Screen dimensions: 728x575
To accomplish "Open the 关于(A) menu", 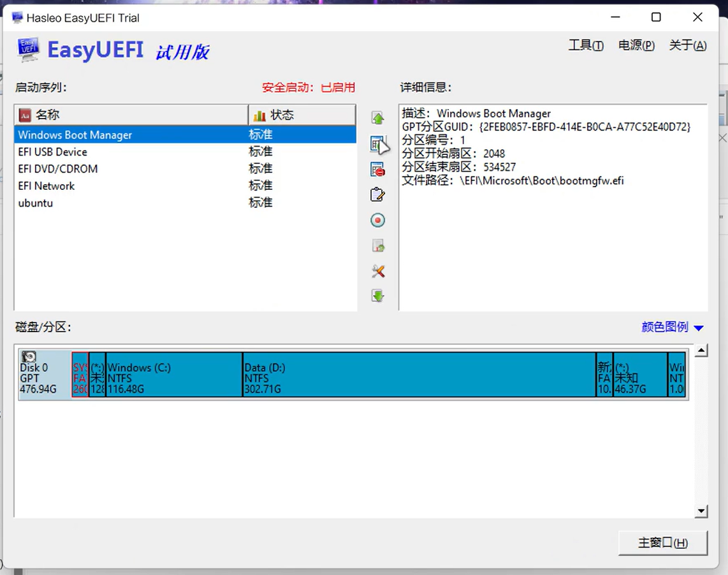I will click(x=688, y=45).
